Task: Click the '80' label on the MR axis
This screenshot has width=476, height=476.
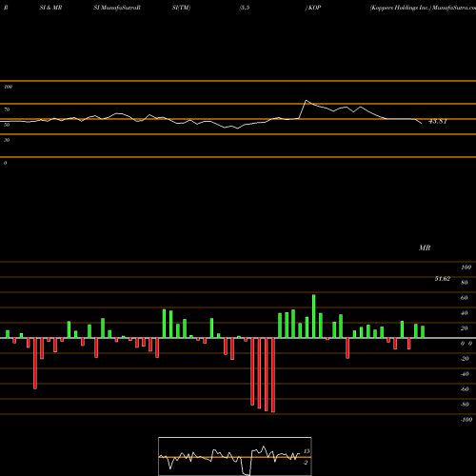Action: (x=465, y=283)
